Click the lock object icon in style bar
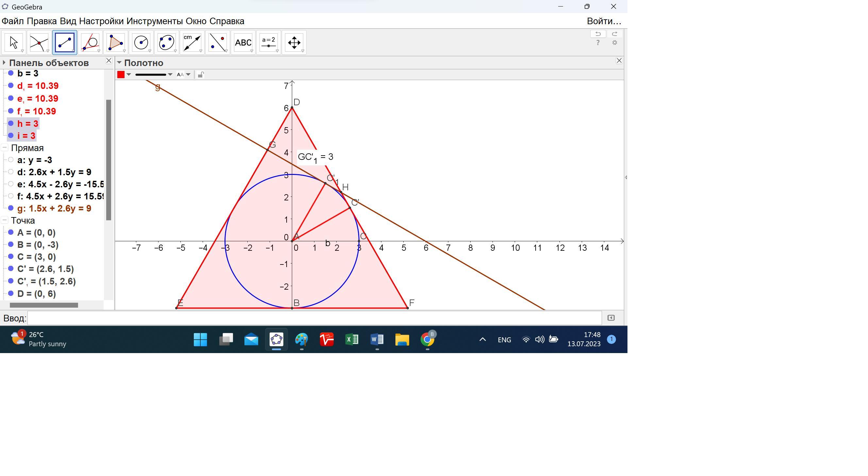Viewport: 868px width, 476px height. click(200, 75)
